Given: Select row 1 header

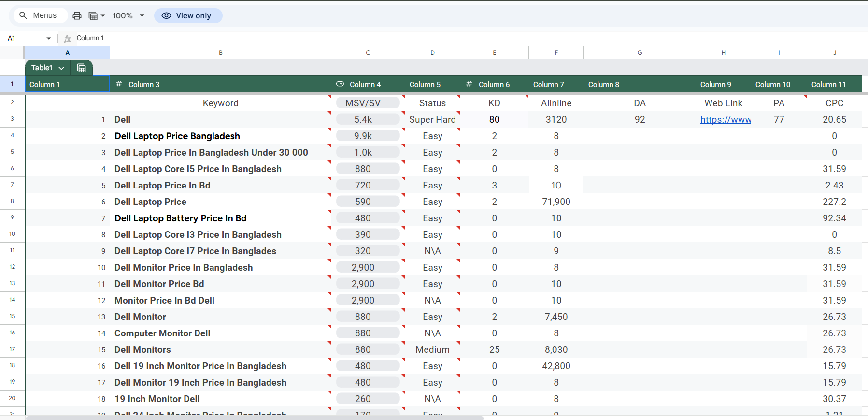Looking at the screenshot, I should coord(13,84).
